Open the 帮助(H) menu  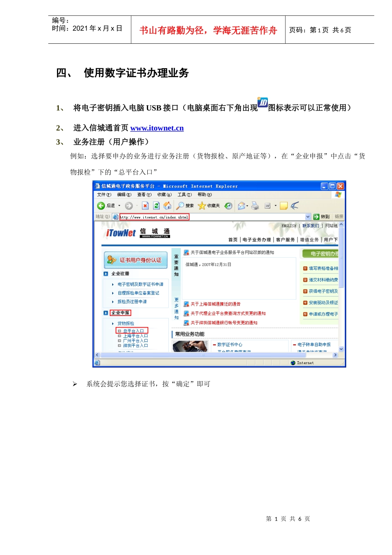click(205, 195)
